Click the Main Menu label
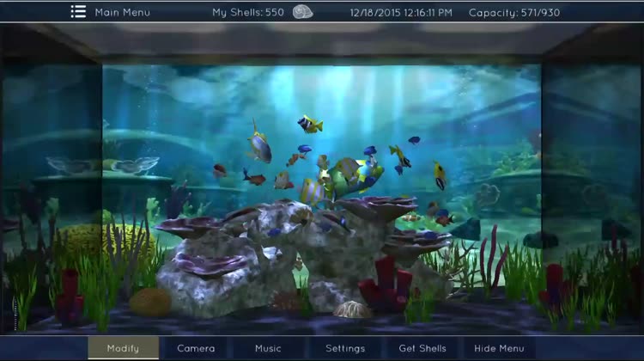 point(123,12)
